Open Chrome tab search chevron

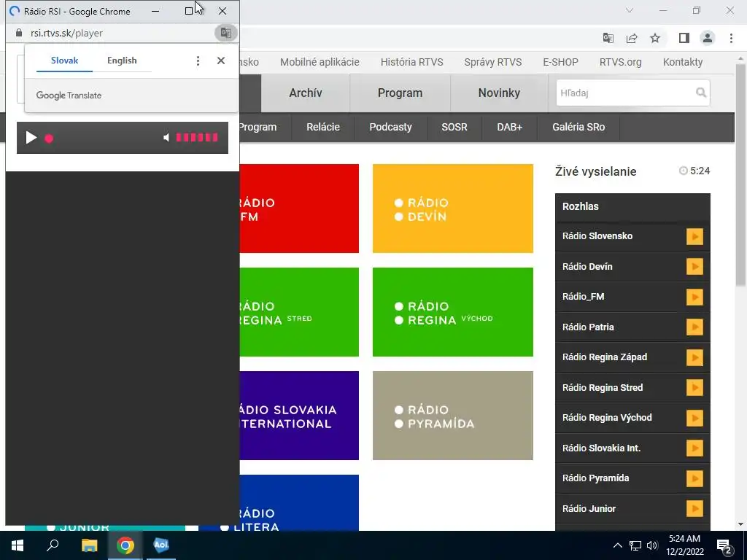(x=630, y=10)
